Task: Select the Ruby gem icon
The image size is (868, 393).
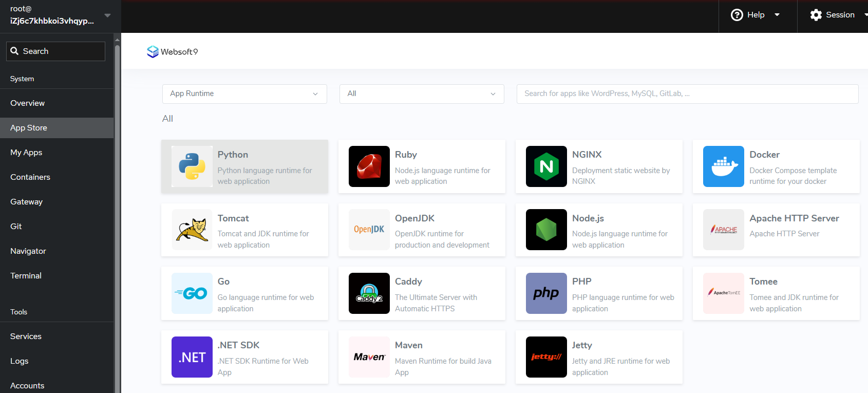Action: (369, 166)
